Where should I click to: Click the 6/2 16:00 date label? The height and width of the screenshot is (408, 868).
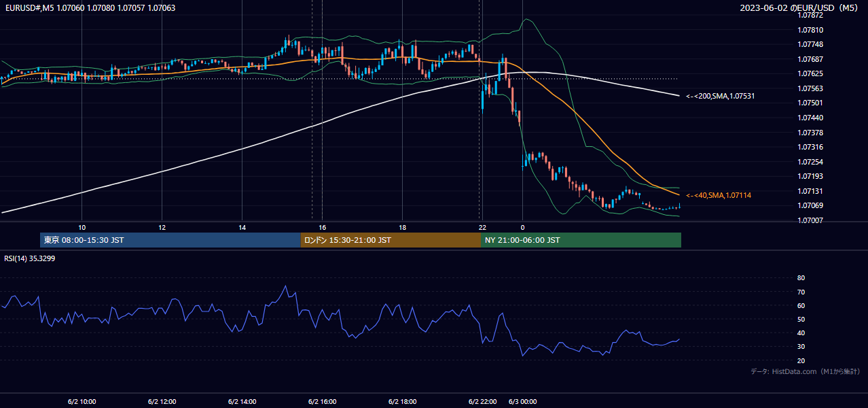click(322, 401)
